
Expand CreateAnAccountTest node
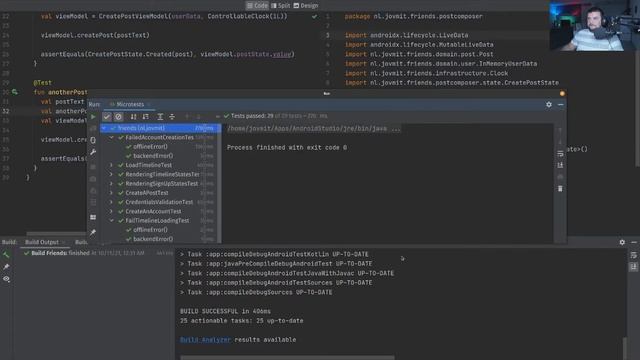click(x=111, y=211)
